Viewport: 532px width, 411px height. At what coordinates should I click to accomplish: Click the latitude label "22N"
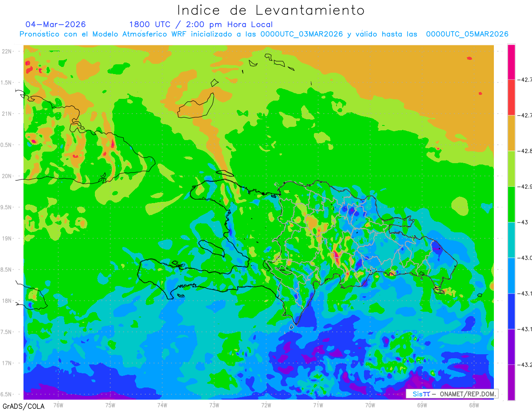(7, 51)
